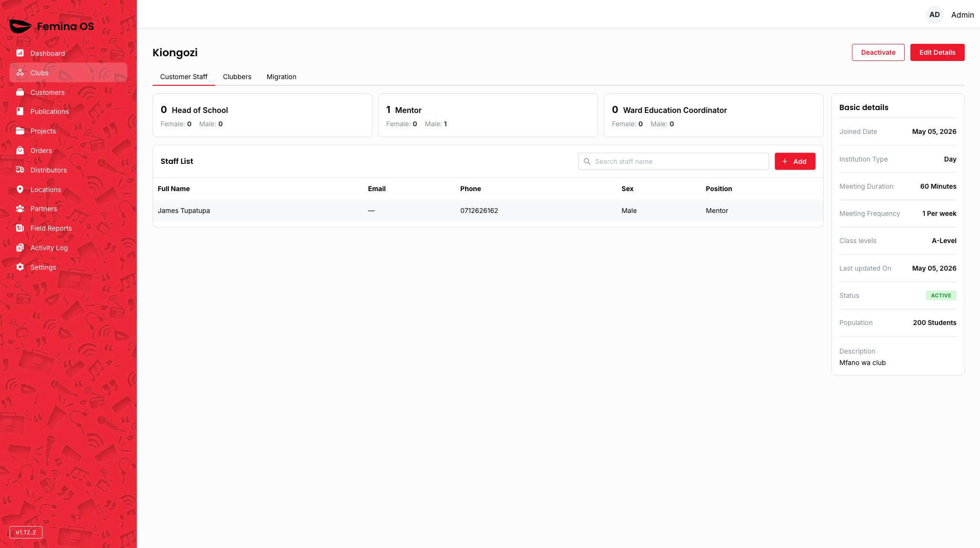The width and height of the screenshot is (980, 548).
Task: Open Dashboard via its chart icon
Action: click(x=20, y=53)
